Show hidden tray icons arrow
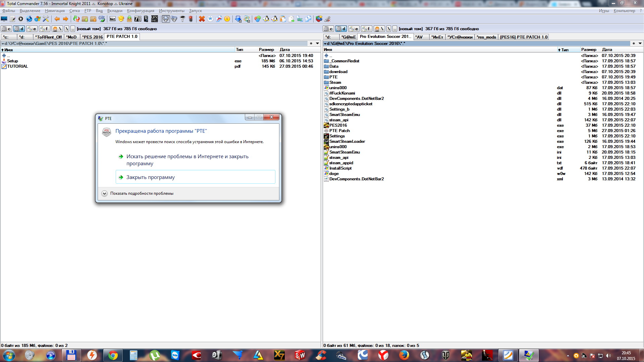 click(568, 356)
